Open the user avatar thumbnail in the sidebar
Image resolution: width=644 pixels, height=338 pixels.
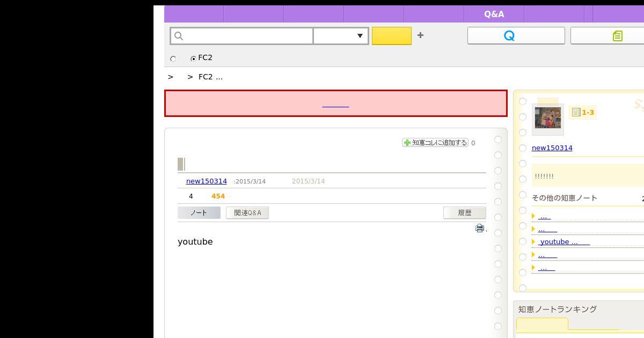point(548,119)
